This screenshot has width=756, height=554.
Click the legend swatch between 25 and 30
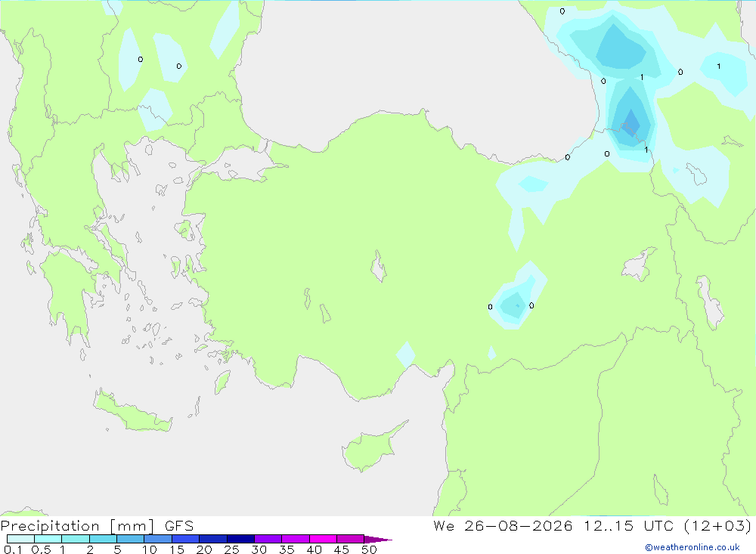pos(240,539)
